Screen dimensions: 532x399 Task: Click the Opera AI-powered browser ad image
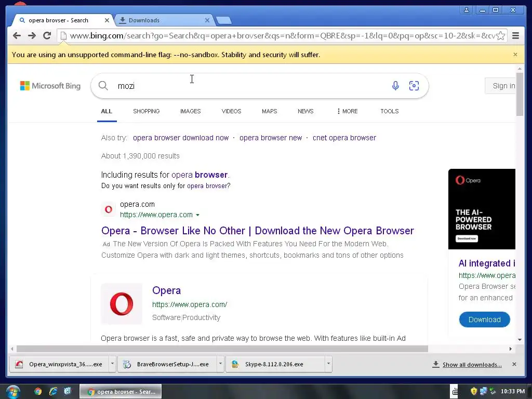[x=482, y=209]
